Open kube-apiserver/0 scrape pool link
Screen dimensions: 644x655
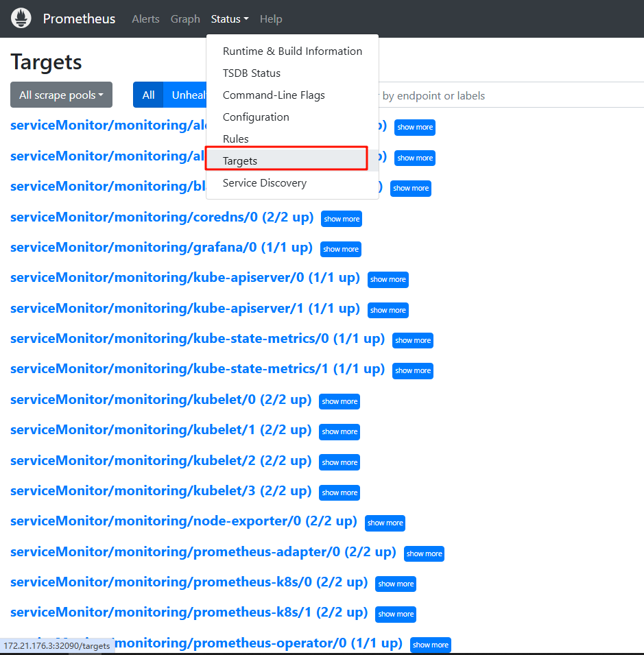coord(185,277)
